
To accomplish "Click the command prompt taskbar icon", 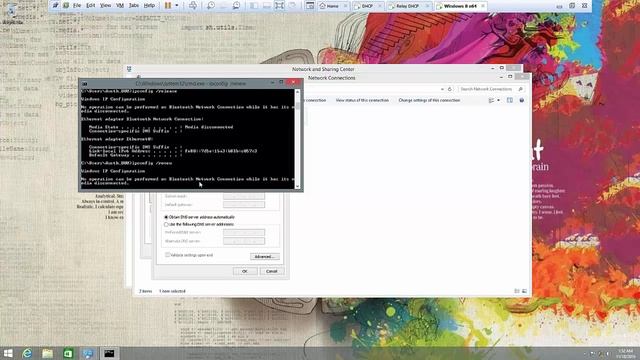I will coord(109,353).
